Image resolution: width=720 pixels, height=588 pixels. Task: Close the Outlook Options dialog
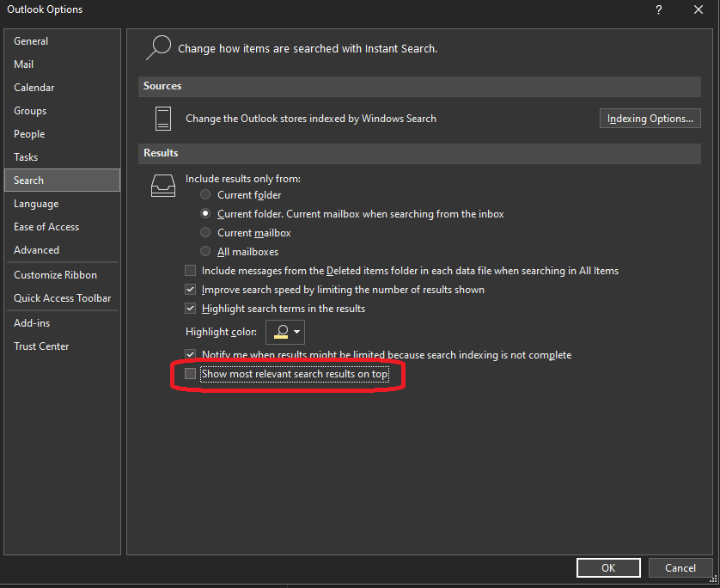tap(699, 9)
